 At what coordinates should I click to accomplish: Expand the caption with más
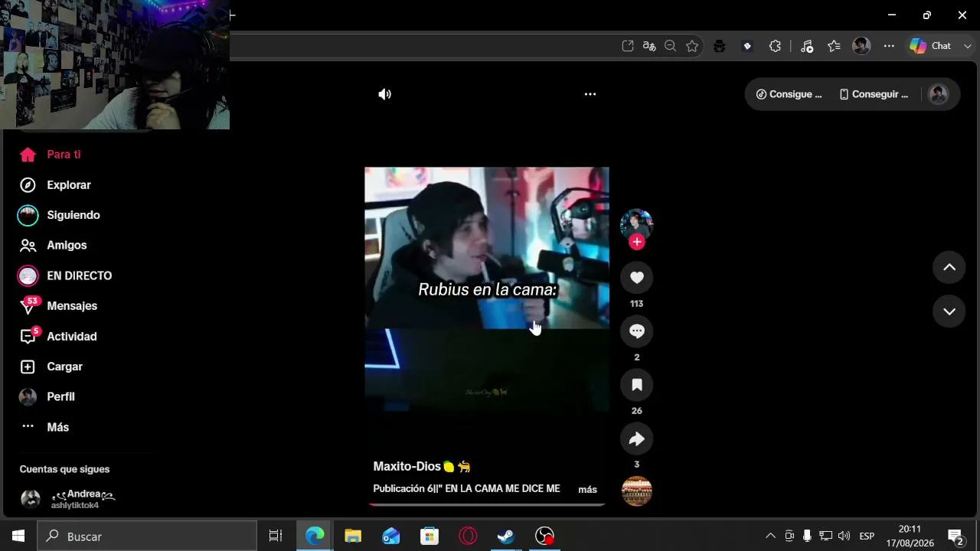(x=587, y=490)
